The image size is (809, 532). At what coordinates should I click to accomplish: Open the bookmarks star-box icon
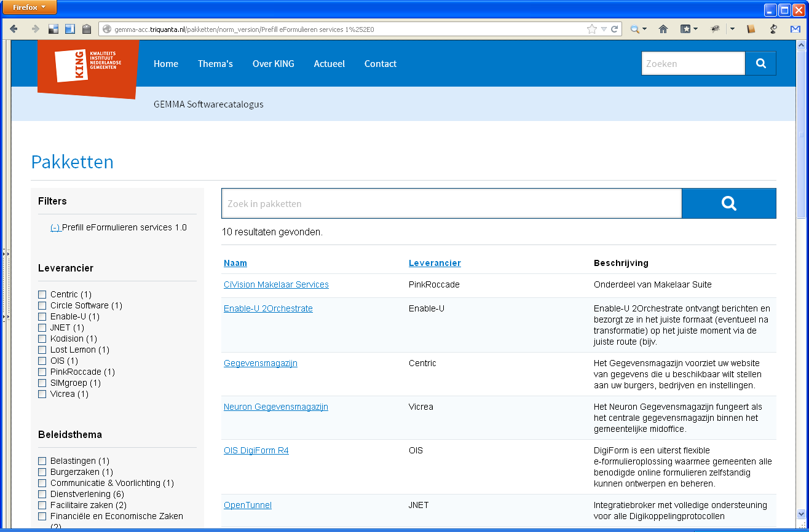tap(685, 29)
